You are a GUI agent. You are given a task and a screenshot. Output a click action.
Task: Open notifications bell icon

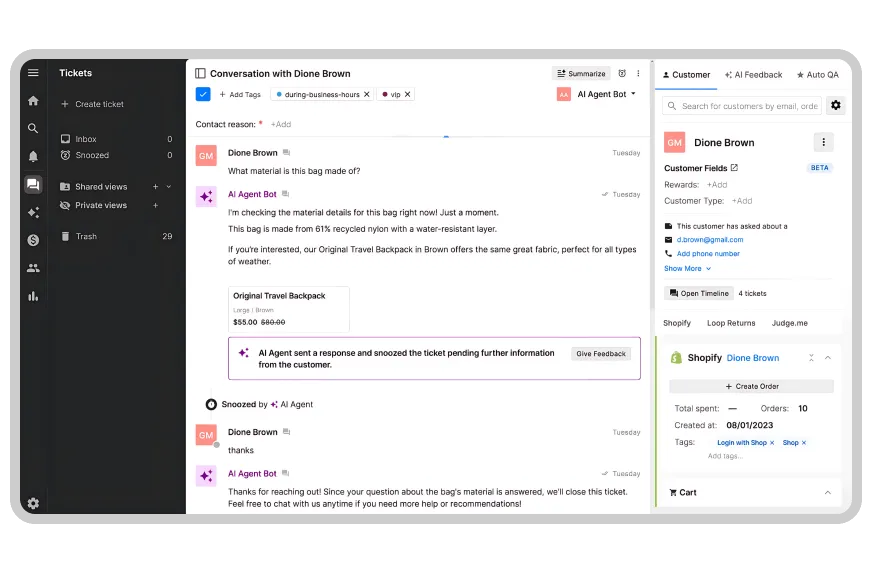tap(33, 156)
